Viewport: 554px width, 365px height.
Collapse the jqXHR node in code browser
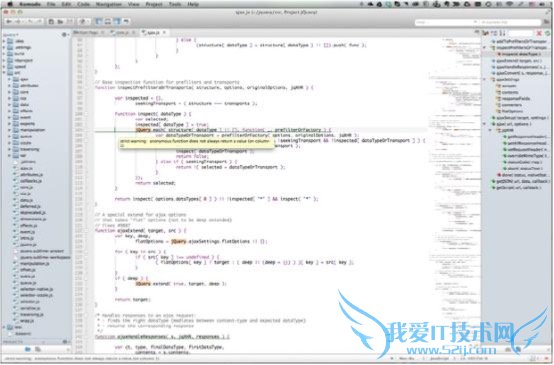pyautogui.click(x=490, y=130)
